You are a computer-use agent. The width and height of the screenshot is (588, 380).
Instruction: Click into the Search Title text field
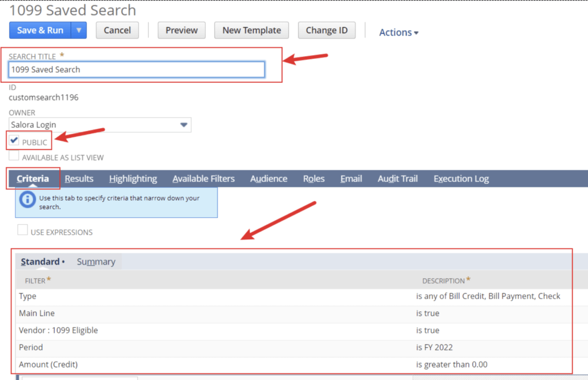point(137,70)
